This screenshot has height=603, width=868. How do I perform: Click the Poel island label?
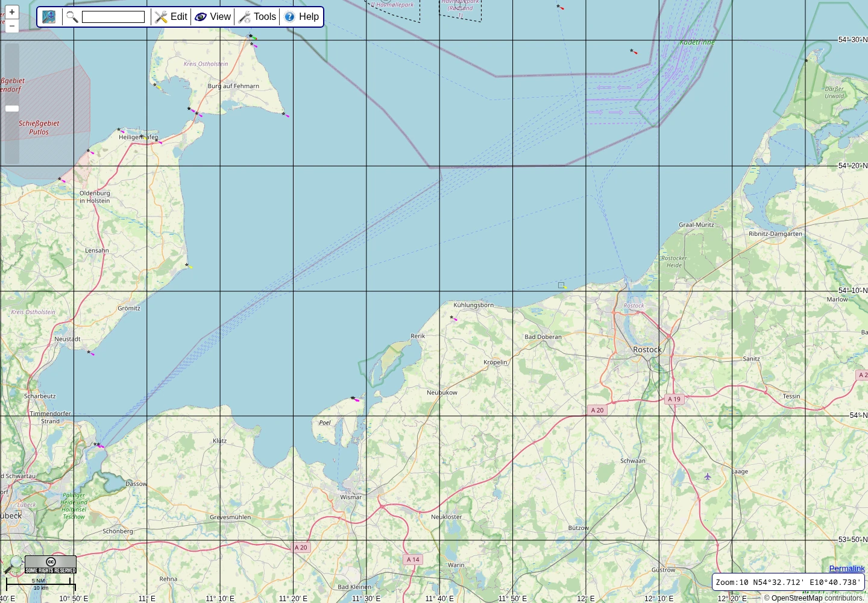(325, 423)
